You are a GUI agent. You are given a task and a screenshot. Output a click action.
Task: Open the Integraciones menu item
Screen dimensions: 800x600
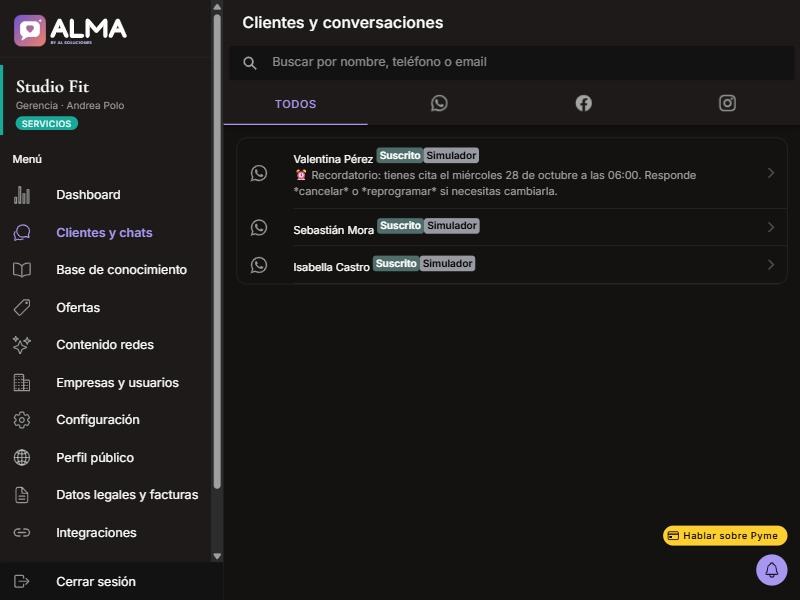tap(106, 533)
